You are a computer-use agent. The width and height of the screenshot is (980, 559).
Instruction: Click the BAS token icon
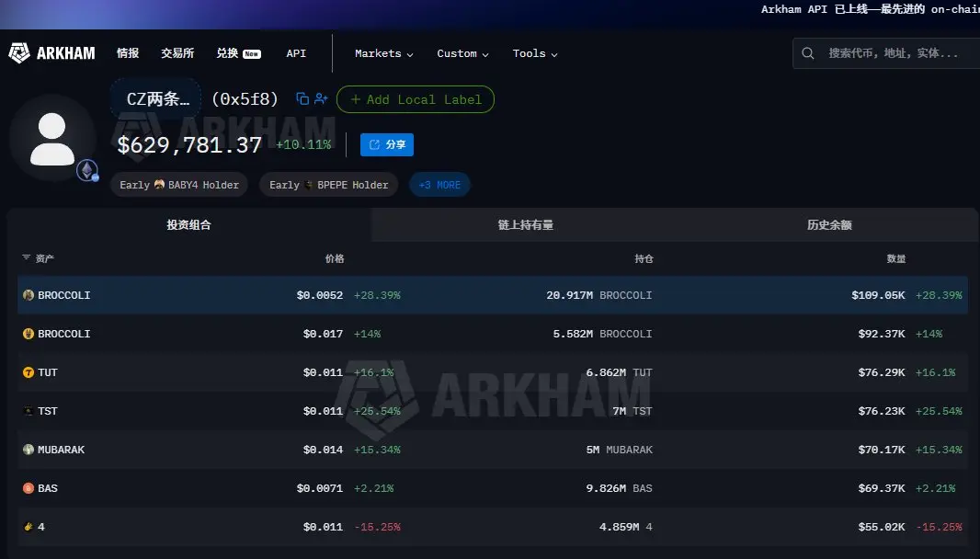(28, 488)
